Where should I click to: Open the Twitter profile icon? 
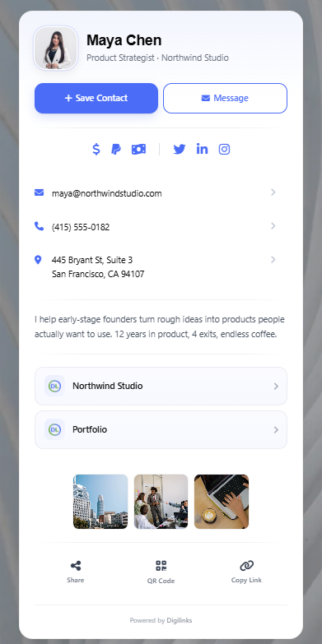180,149
